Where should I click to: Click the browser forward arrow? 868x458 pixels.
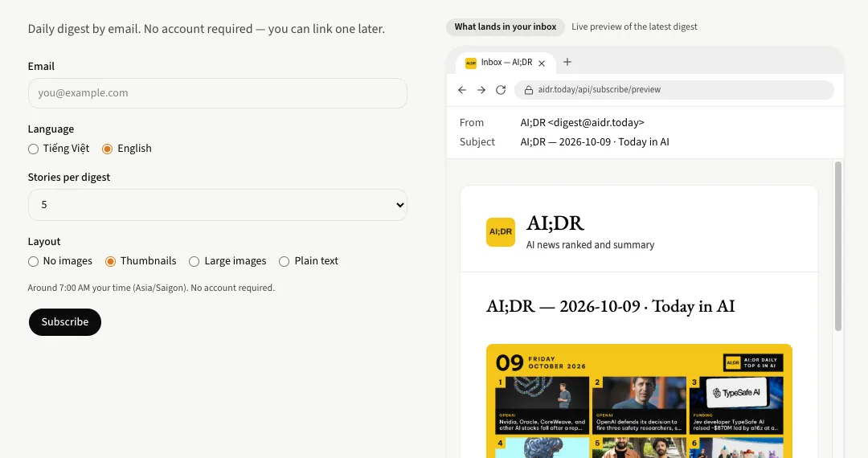(x=481, y=90)
